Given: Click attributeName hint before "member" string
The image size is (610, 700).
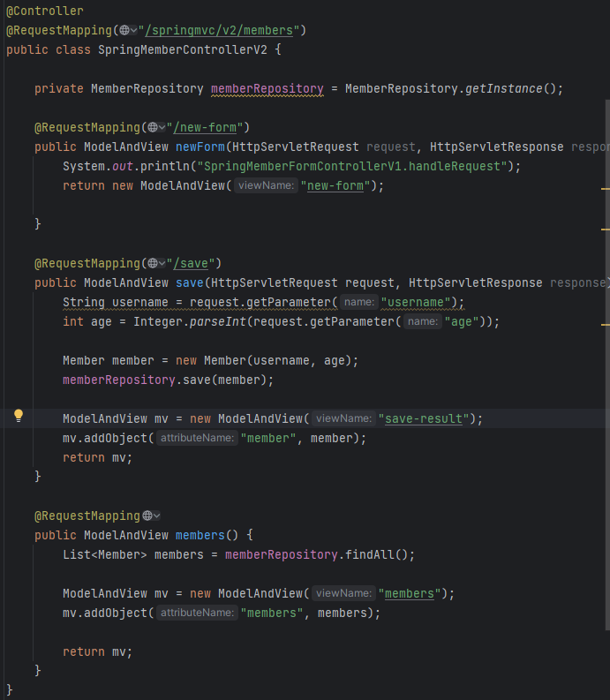Looking at the screenshot, I should (197, 439).
